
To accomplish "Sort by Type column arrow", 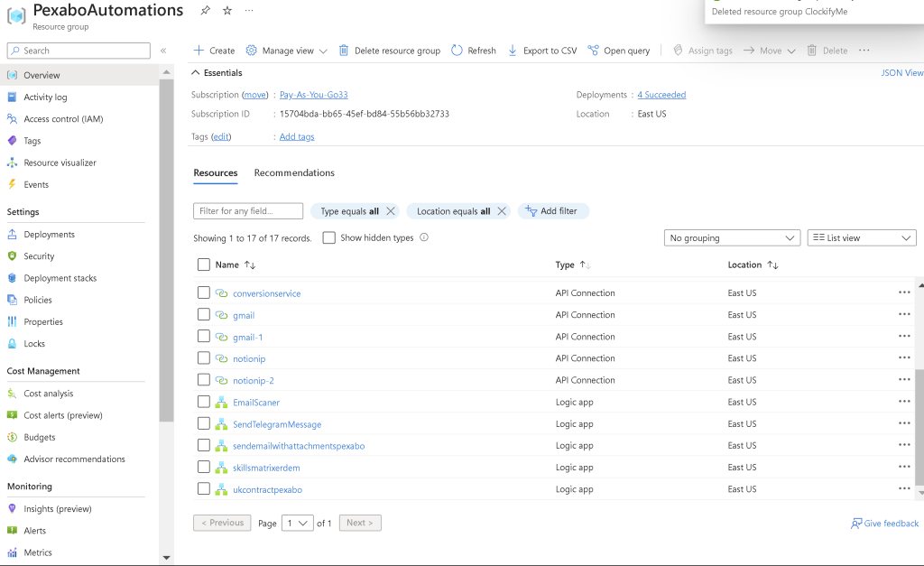I will [585, 265].
